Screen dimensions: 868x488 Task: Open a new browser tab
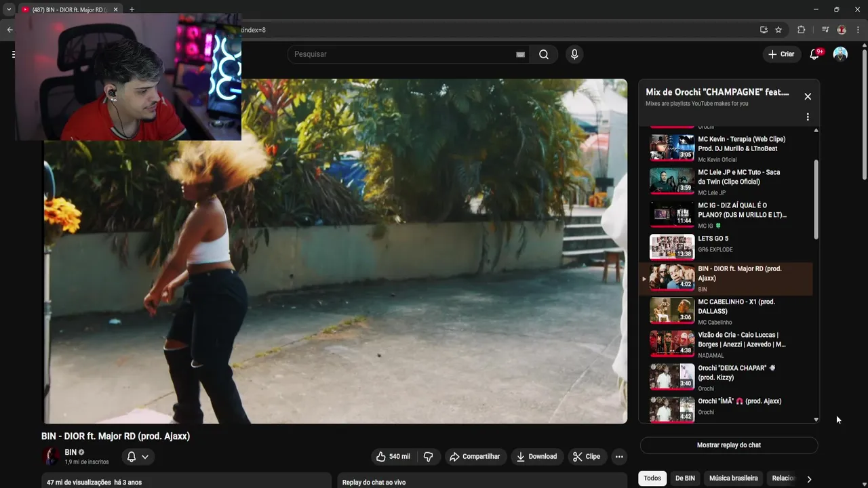pyautogui.click(x=132, y=9)
